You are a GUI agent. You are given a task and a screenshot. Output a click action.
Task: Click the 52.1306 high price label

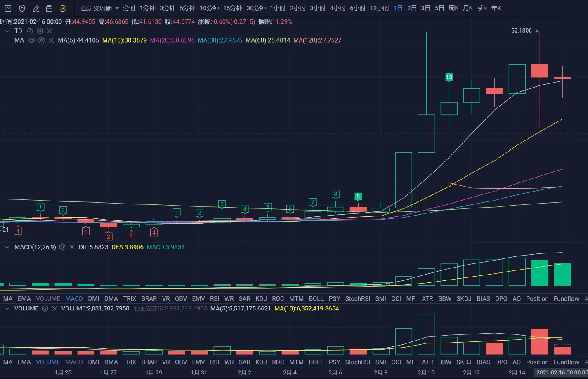pyautogui.click(x=522, y=31)
